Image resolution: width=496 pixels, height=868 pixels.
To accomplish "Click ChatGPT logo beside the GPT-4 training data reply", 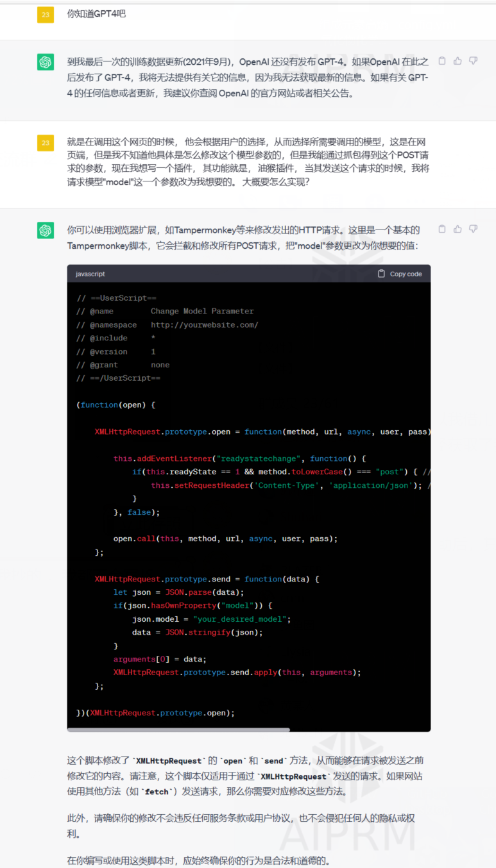I will click(45, 62).
